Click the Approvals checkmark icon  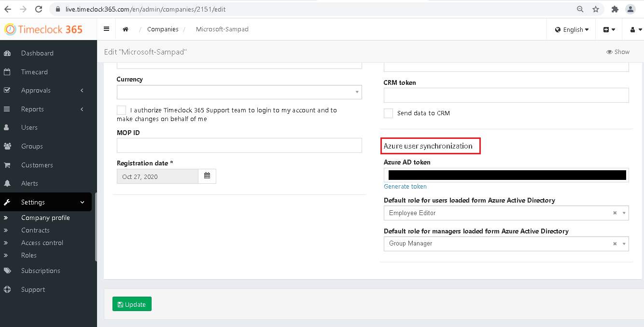(x=7, y=90)
